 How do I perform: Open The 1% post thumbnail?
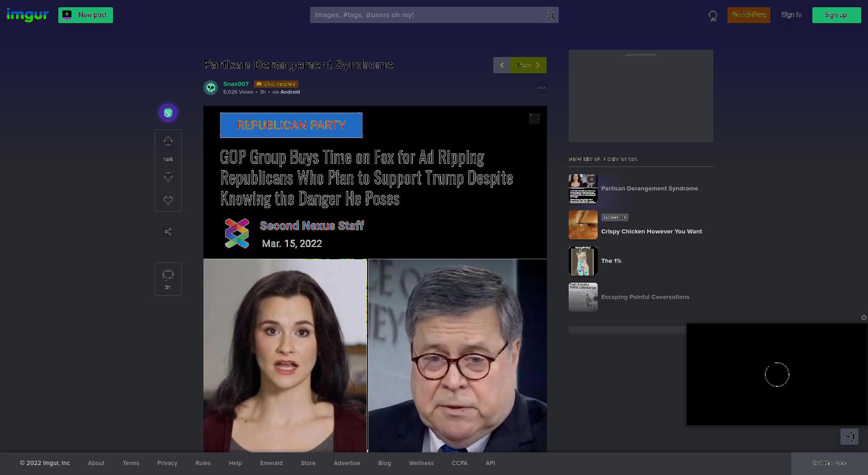point(583,261)
